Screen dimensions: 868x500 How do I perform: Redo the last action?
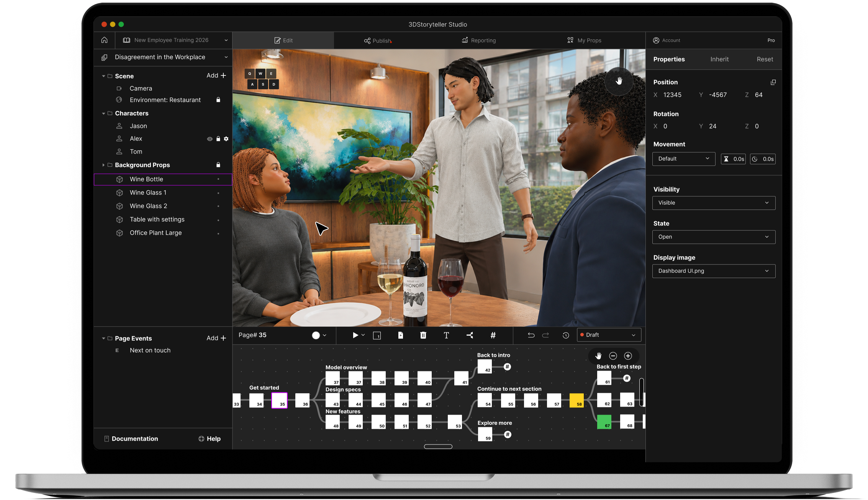[x=545, y=335]
